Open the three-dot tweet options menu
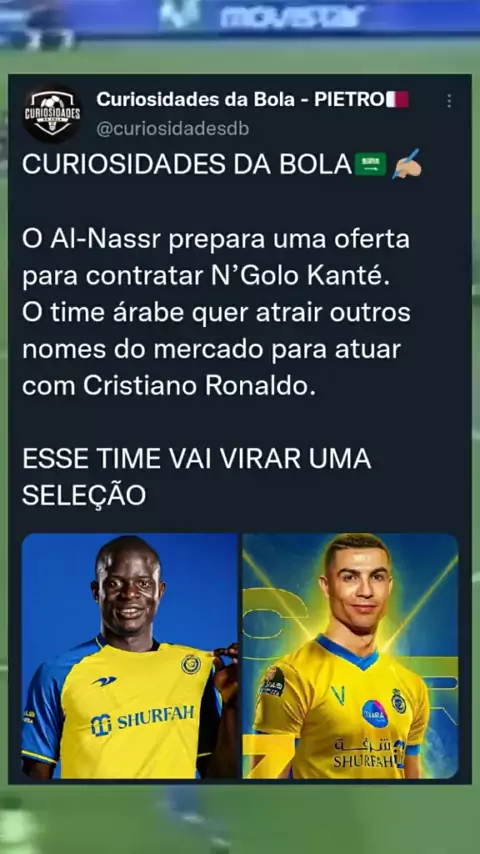 [x=449, y=101]
